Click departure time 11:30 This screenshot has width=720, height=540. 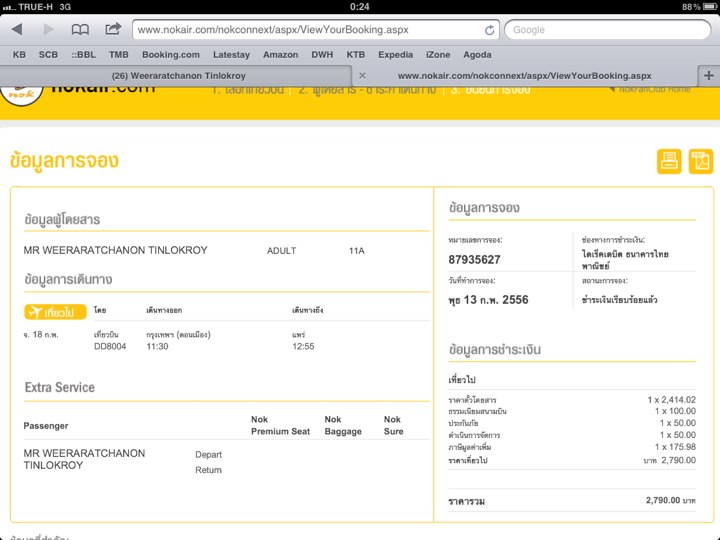coord(157,346)
